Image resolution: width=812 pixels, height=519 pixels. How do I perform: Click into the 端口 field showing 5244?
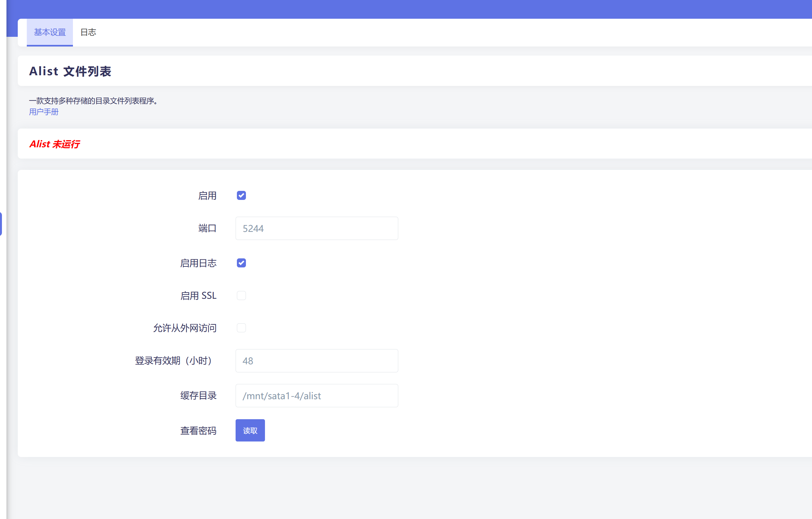(x=316, y=228)
